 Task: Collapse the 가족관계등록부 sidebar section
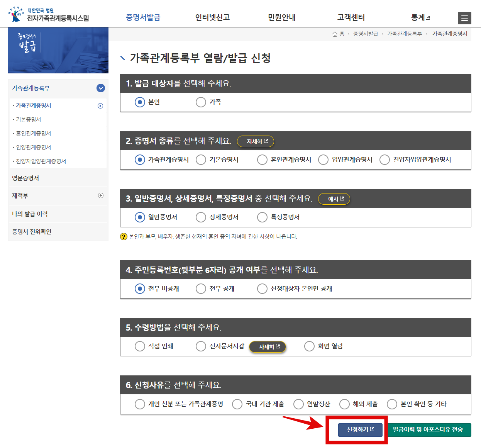(x=100, y=88)
